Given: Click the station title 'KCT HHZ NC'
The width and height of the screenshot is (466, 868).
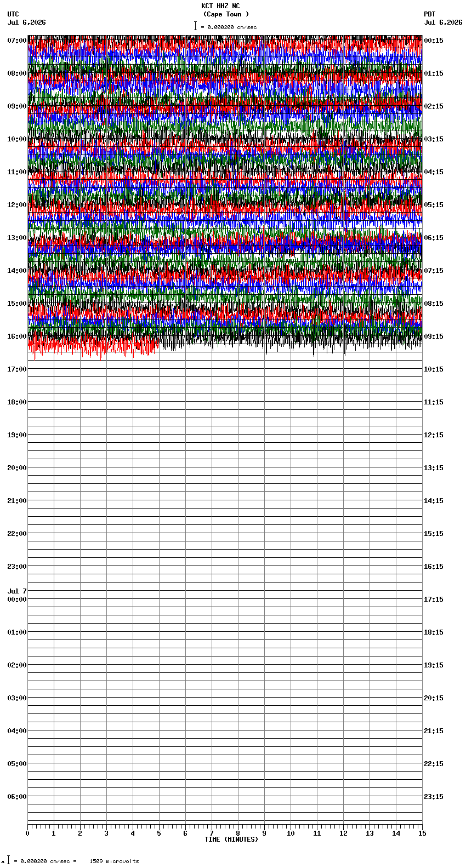Looking at the screenshot, I should coord(220,6).
